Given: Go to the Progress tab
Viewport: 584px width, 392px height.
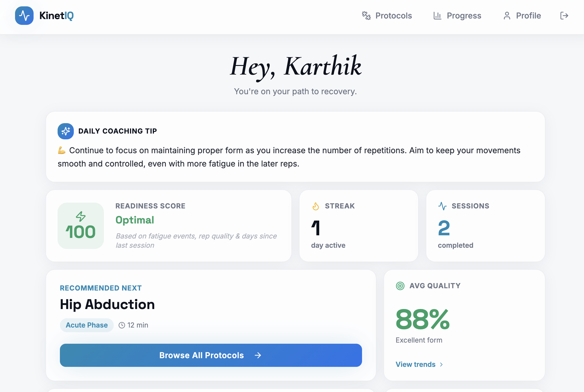Looking at the screenshot, I should click(464, 16).
